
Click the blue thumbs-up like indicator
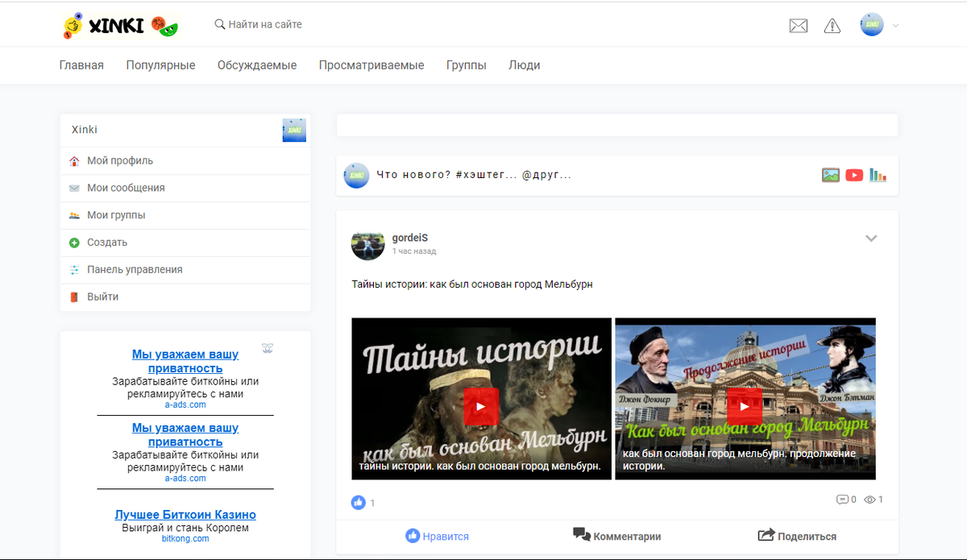pos(358,502)
